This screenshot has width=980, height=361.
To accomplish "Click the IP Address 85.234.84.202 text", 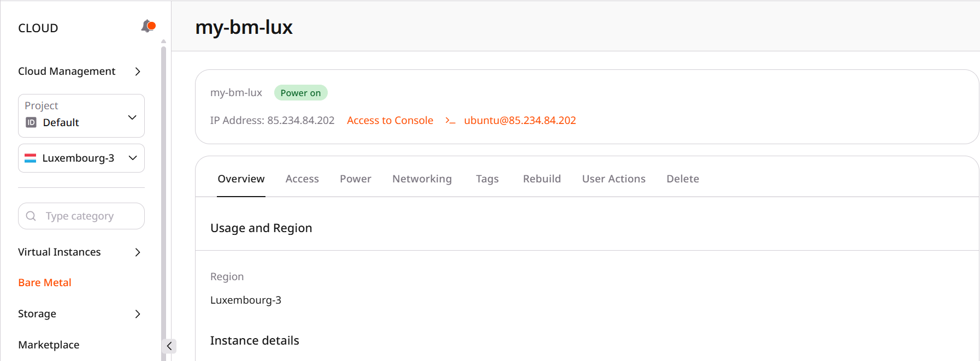I will (x=272, y=121).
